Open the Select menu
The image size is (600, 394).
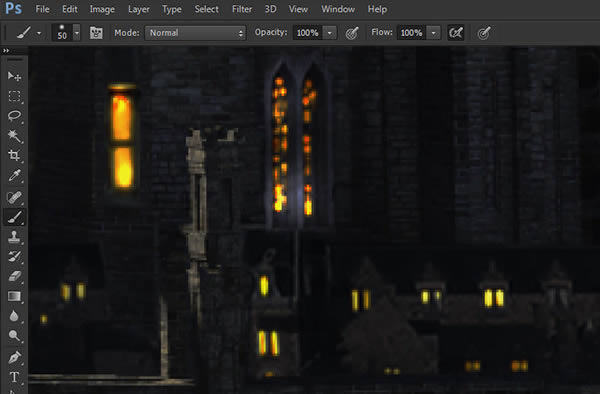click(x=206, y=9)
